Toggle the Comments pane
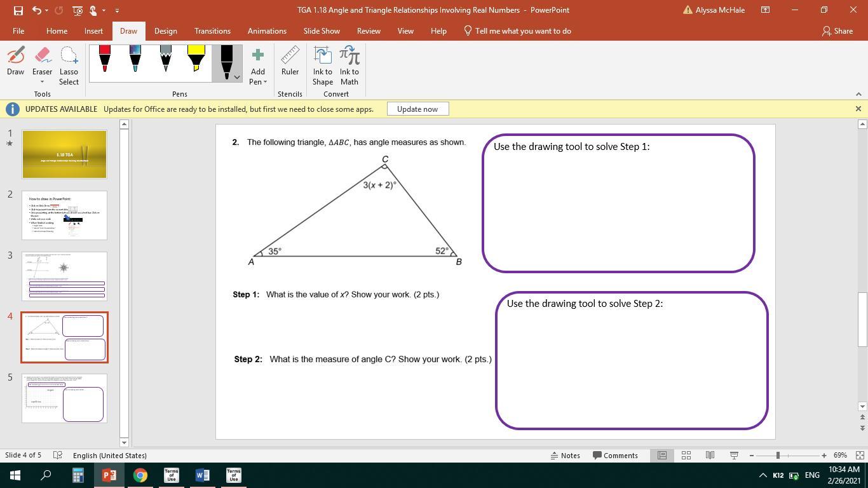 pyautogui.click(x=615, y=456)
